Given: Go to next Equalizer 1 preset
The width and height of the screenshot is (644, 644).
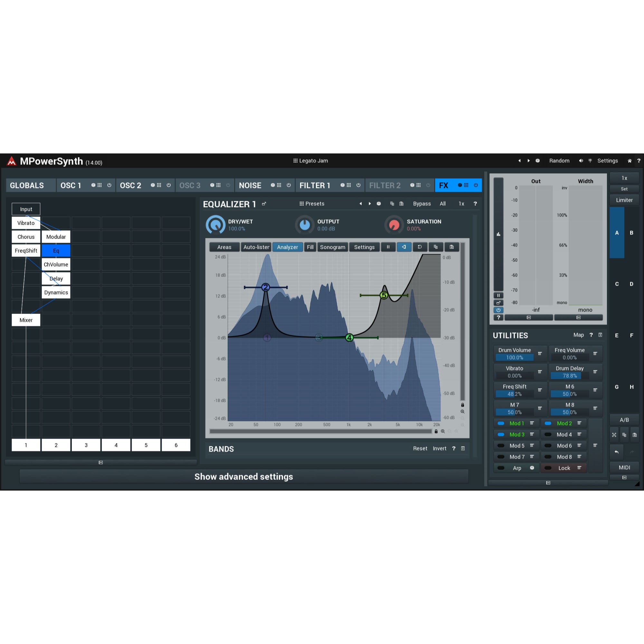Looking at the screenshot, I should (370, 204).
